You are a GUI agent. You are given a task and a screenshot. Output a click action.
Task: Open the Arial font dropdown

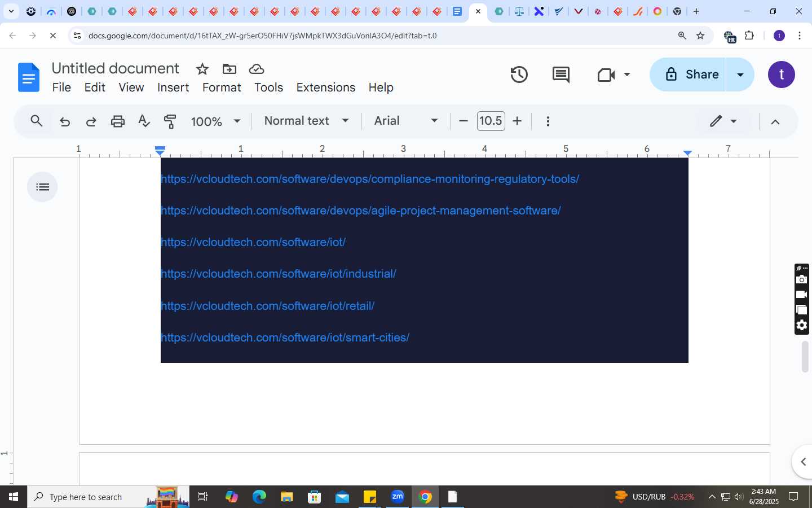[406, 121]
